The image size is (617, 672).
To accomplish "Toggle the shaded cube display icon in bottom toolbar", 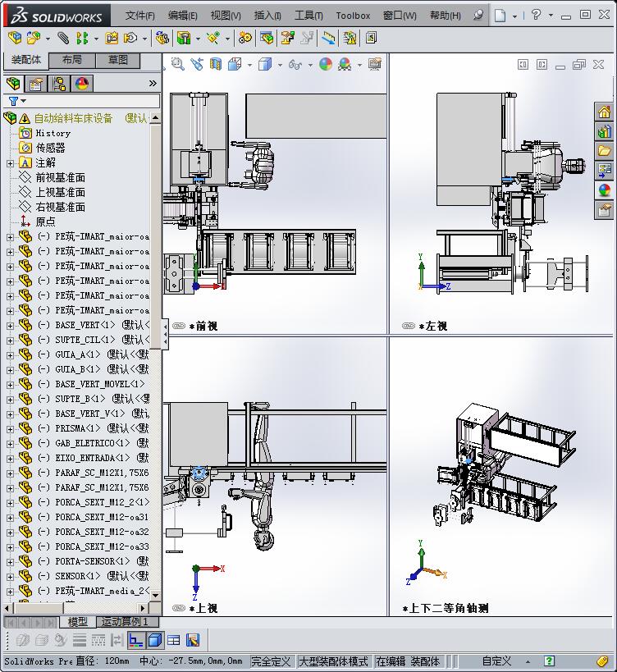I will coord(155,641).
